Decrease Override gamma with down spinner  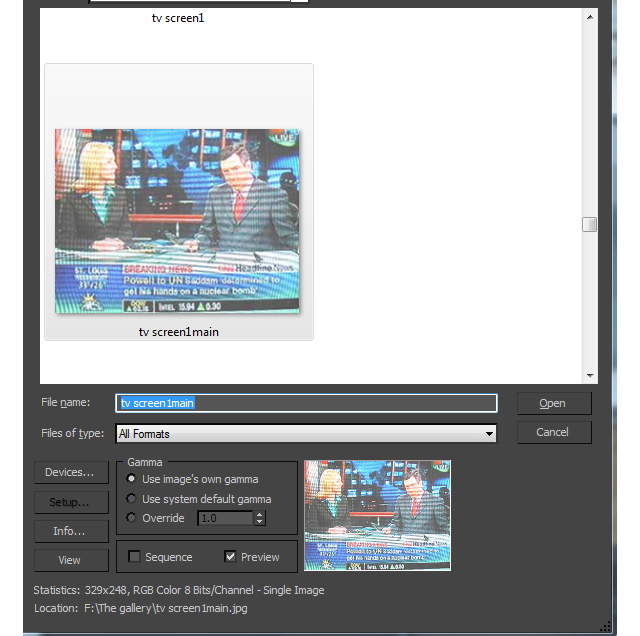pyautogui.click(x=260, y=522)
